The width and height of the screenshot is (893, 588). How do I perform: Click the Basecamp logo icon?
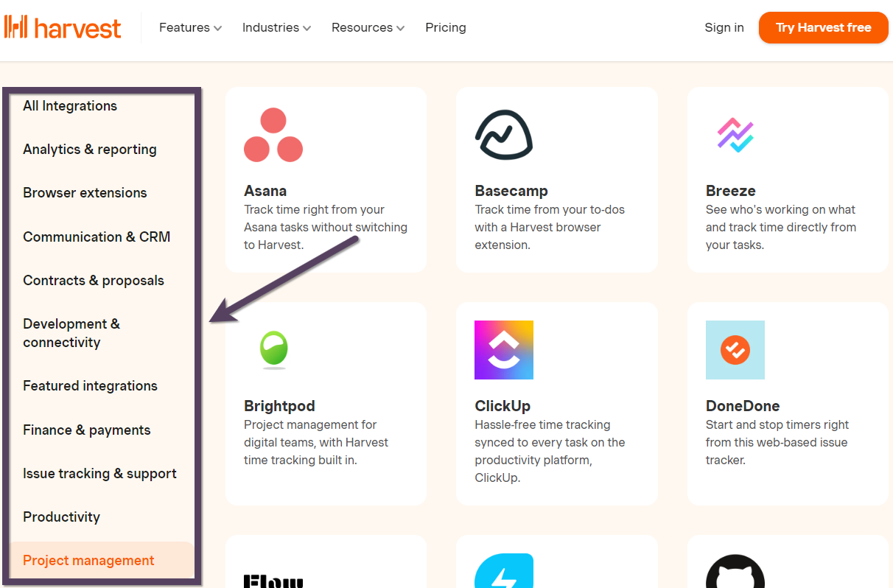504,135
